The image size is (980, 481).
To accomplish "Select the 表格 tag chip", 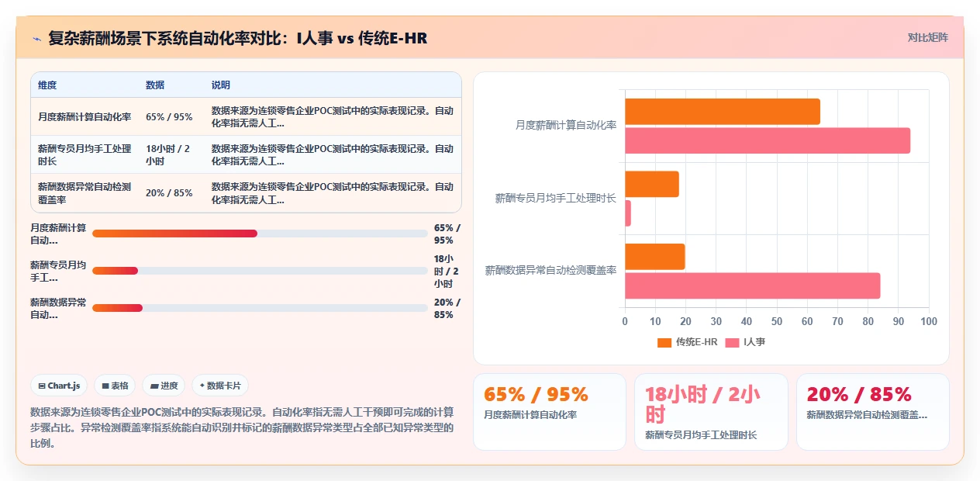I will [x=115, y=386].
